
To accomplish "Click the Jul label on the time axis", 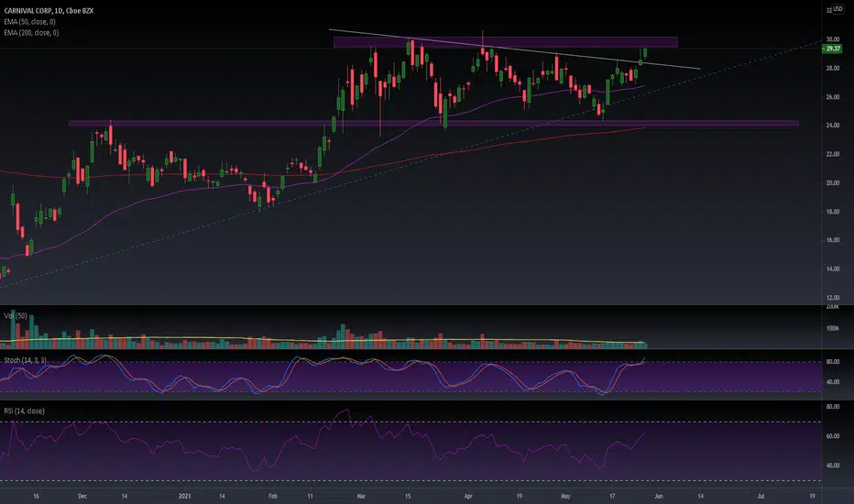I will click(761, 496).
